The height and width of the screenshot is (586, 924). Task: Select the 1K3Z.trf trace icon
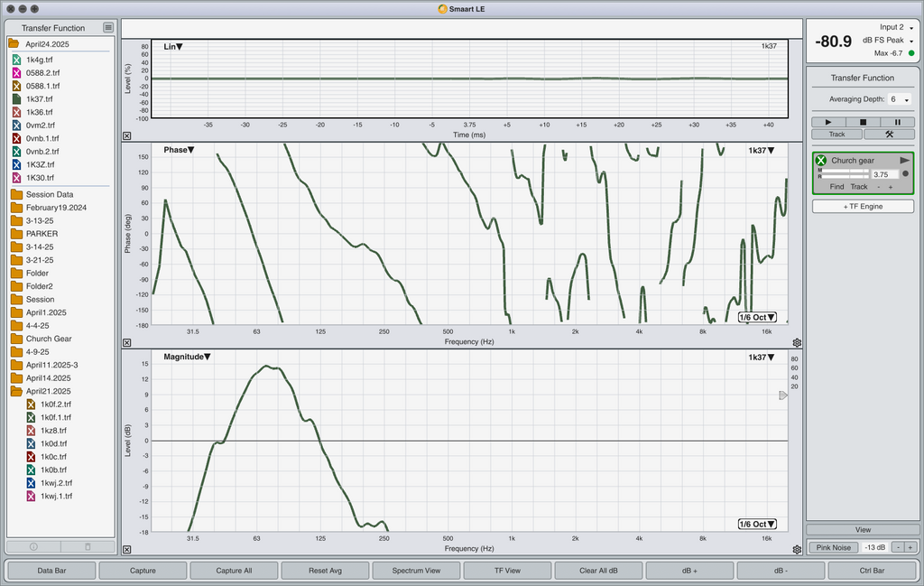click(16, 164)
